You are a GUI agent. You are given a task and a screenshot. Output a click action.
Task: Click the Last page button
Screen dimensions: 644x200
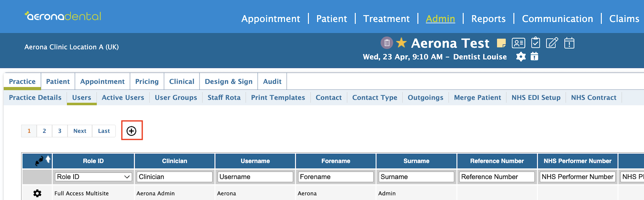click(104, 131)
